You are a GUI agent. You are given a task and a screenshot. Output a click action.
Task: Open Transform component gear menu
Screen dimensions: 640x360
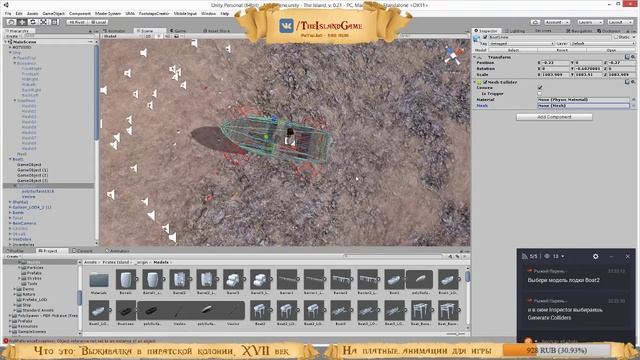(633, 57)
